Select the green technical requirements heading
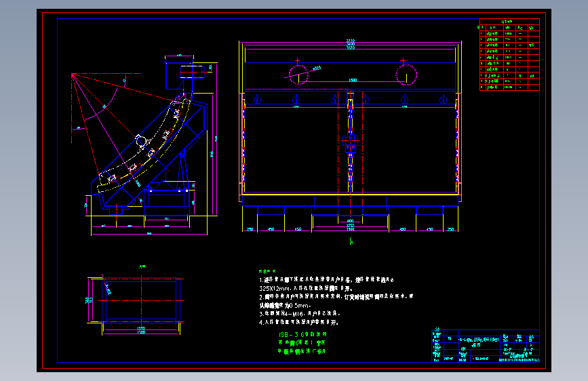The height and width of the screenshot is (381, 588). pos(267,271)
